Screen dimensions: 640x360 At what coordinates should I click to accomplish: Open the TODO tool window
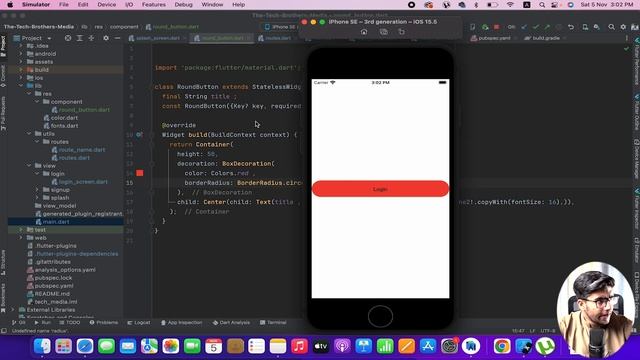pos(70,322)
